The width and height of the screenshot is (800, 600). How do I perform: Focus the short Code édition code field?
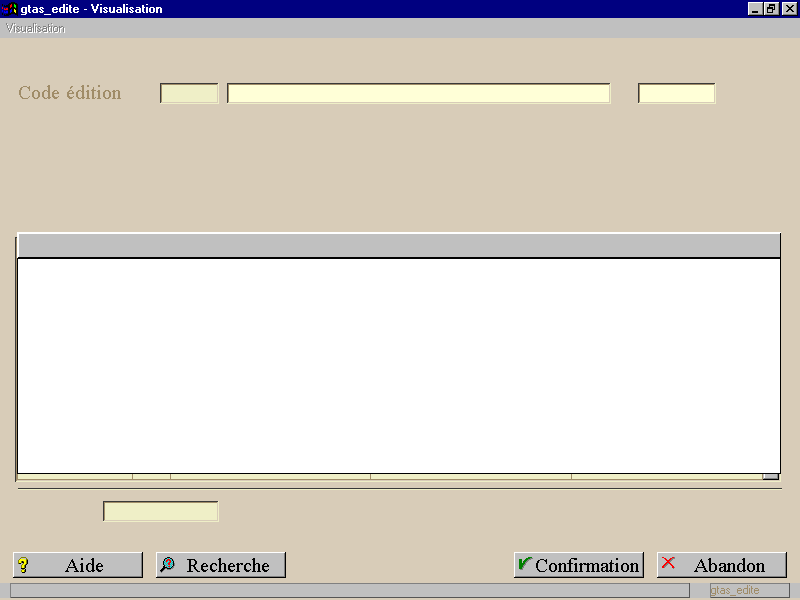click(189, 93)
